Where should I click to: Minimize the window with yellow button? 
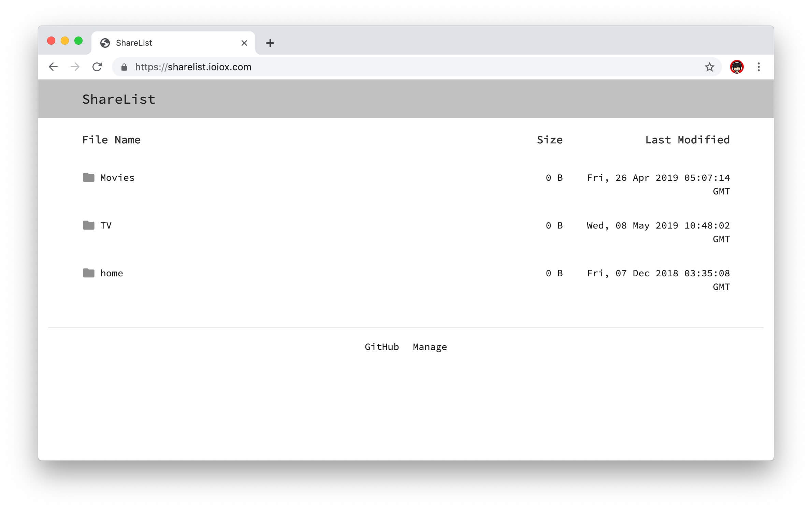[65, 41]
